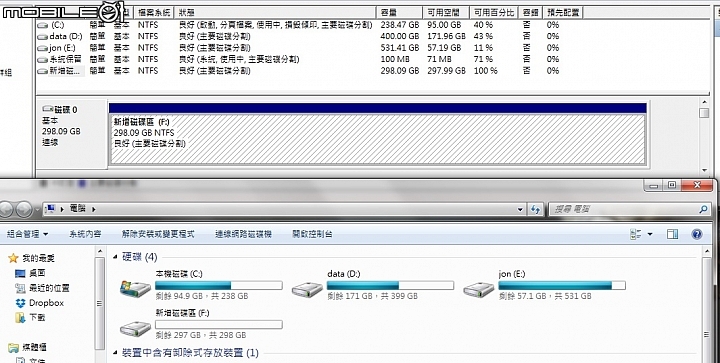Expand the 電腦 breadcrumb arrow
720x363 pixels.
(x=94, y=209)
